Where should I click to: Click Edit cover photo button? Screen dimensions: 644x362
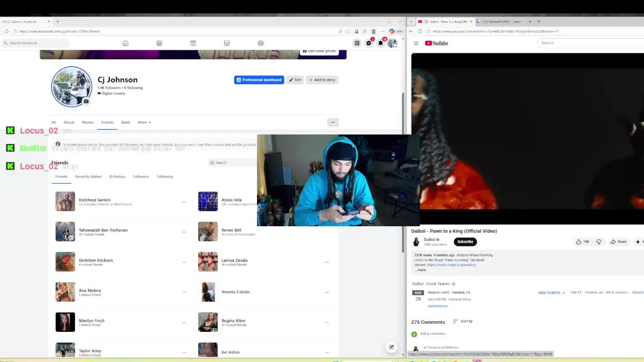(x=319, y=51)
